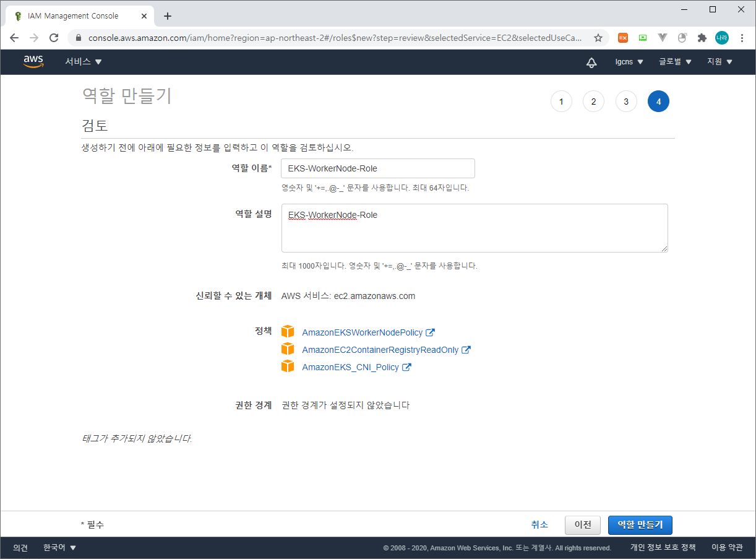Open AmazonEC2ContainerRegistryReadOnly link
The width and height of the screenshot is (756, 559).
(x=380, y=350)
